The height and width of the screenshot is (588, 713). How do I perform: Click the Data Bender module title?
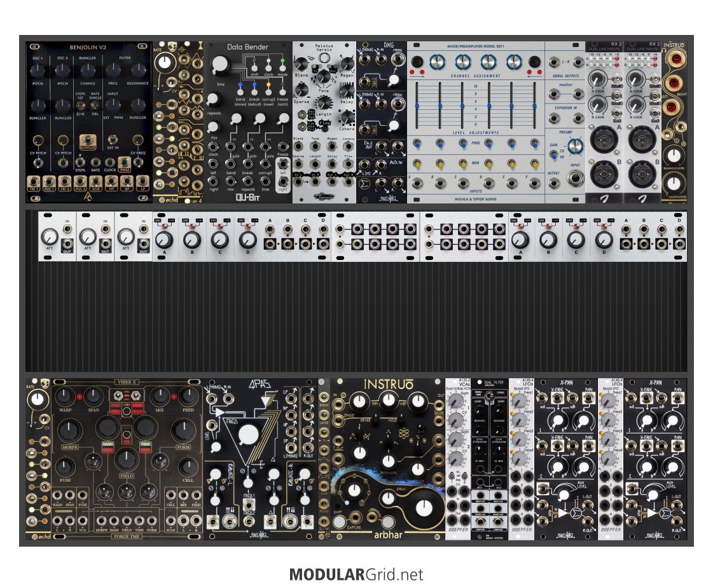247,47
